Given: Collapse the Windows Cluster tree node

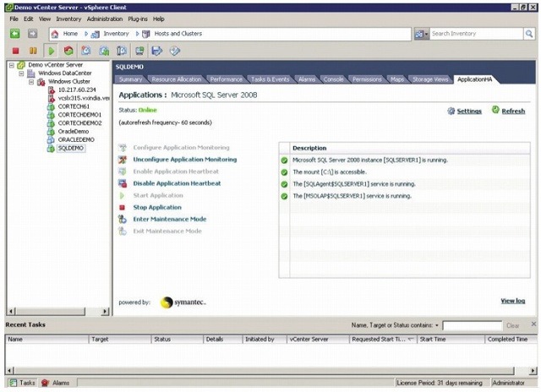Looking at the screenshot, I should pos(31,82).
